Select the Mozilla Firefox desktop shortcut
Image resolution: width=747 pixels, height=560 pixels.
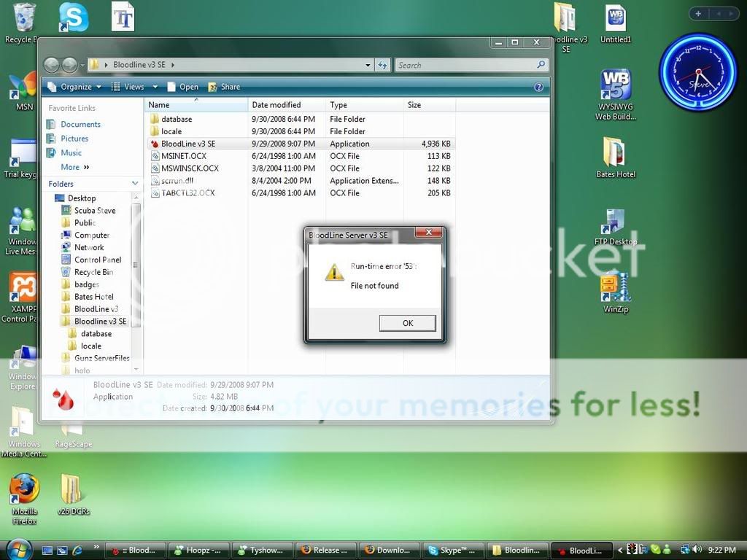tap(24, 498)
